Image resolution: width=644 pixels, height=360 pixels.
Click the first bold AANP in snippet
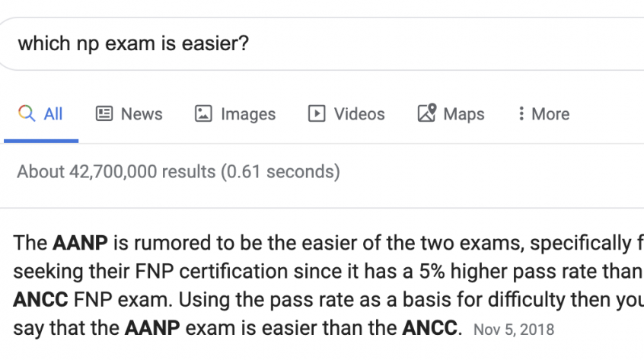point(80,243)
